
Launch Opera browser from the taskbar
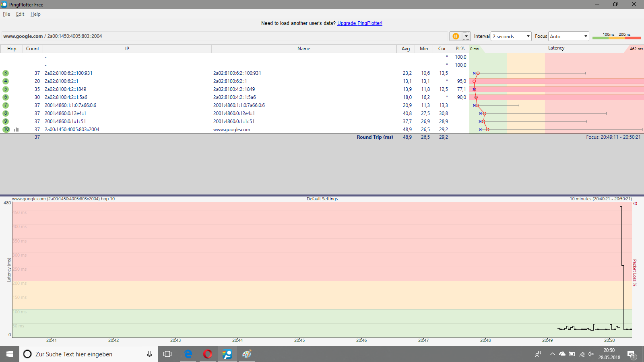tap(208, 354)
